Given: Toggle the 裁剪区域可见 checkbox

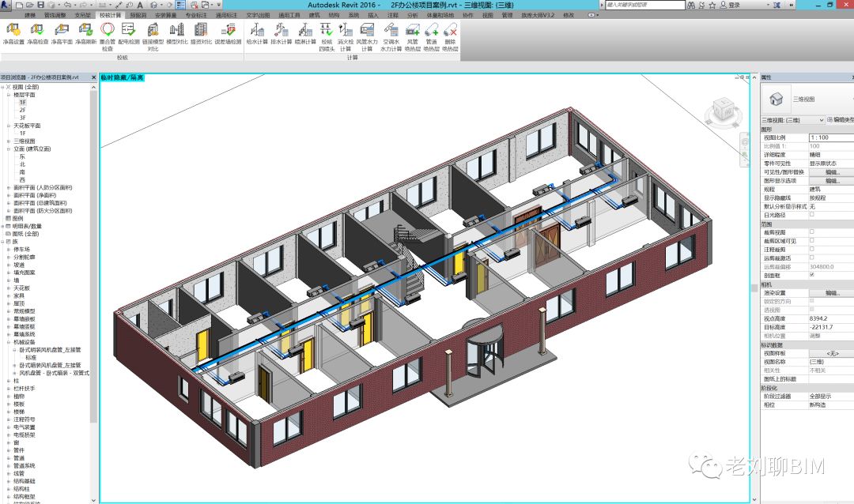Looking at the screenshot, I should [x=811, y=241].
